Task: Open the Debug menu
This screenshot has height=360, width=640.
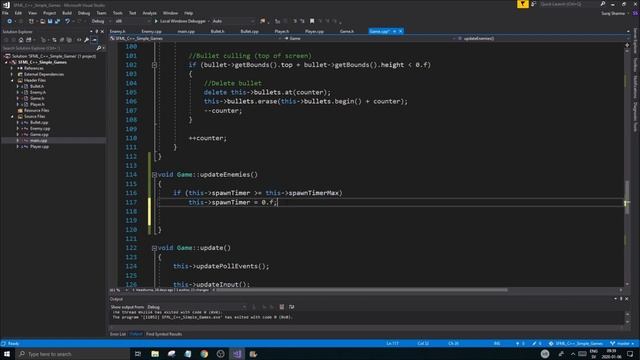Action: (x=84, y=13)
